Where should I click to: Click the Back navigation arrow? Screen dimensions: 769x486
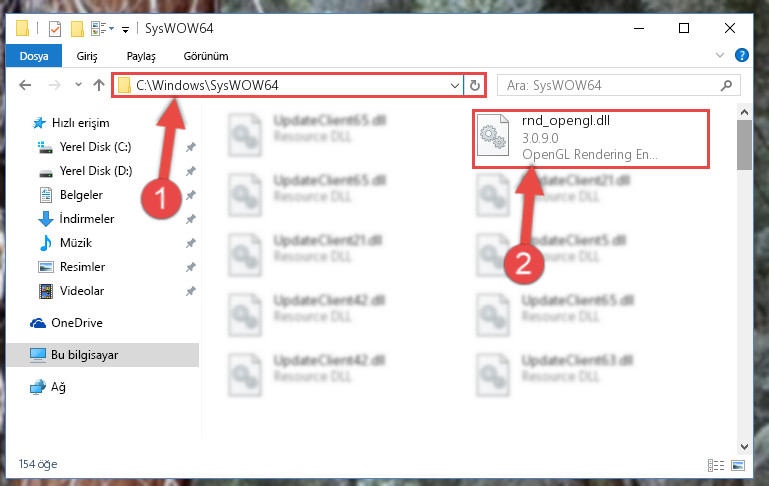(25, 85)
